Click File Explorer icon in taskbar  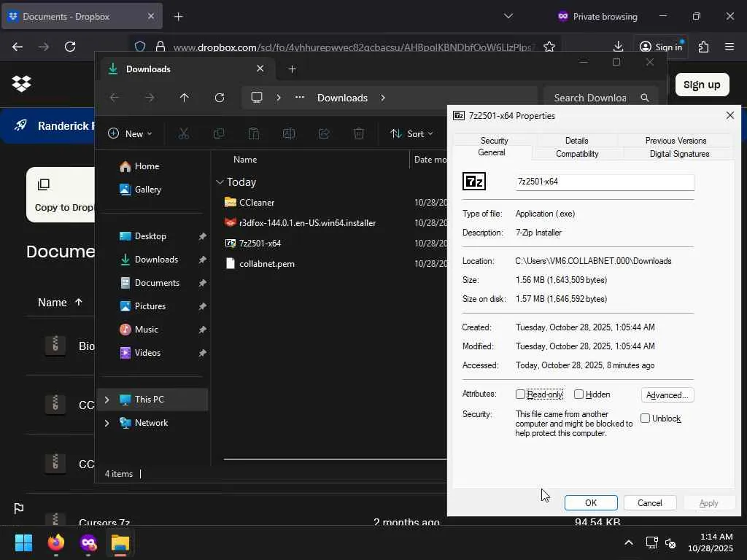120,542
